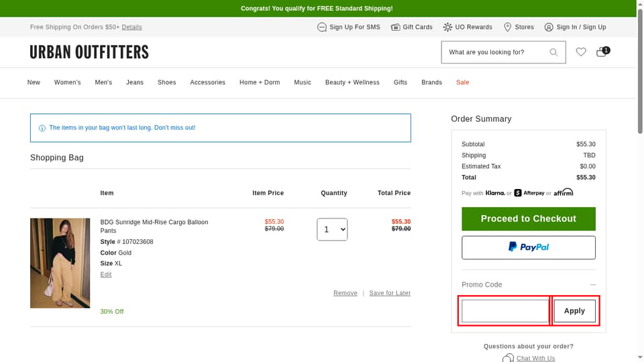Click the Klarna logo
Image resolution: width=644 pixels, height=362 pixels.
coord(495,193)
